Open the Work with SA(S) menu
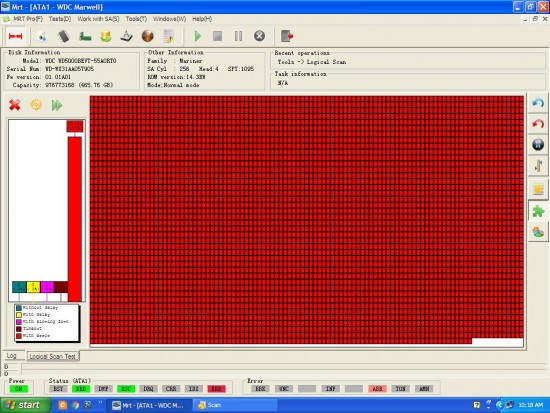The image size is (550, 413). (98, 19)
